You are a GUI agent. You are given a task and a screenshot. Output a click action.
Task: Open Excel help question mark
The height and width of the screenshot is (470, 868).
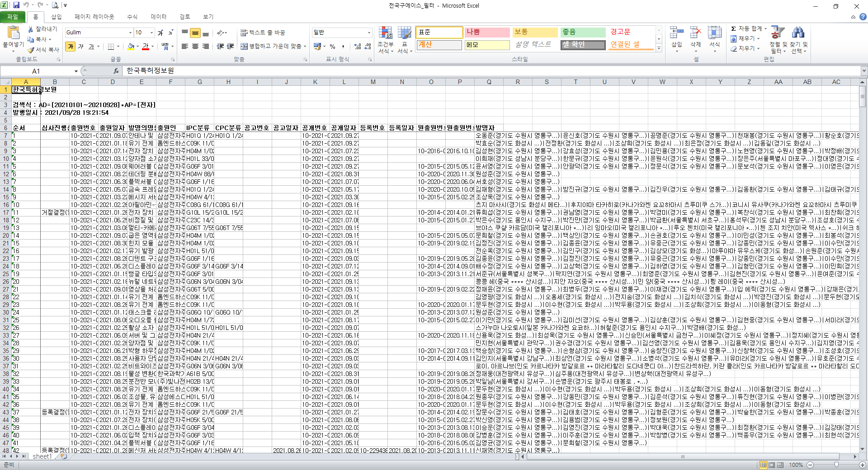(x=863, y=17)
